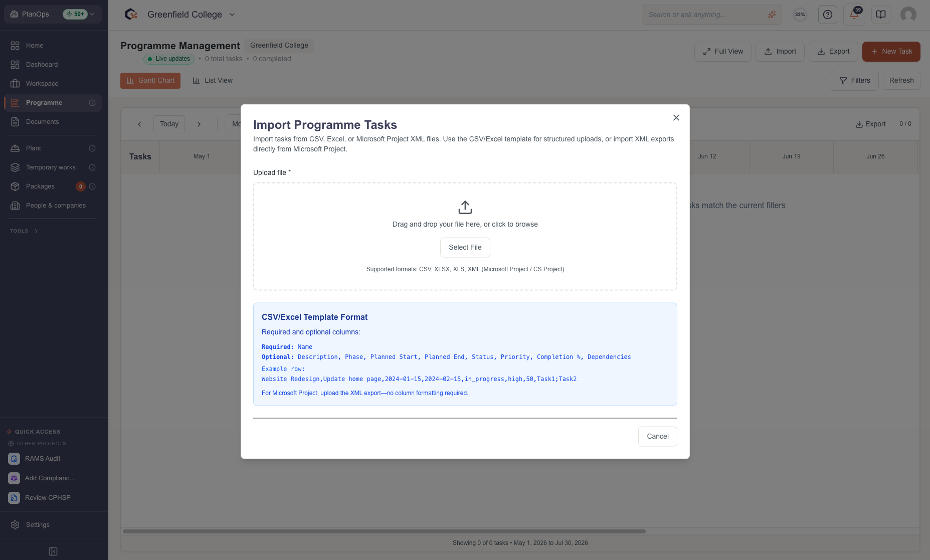Click the Refresh button
Screen dimensions: 930x560
point(901,81)
